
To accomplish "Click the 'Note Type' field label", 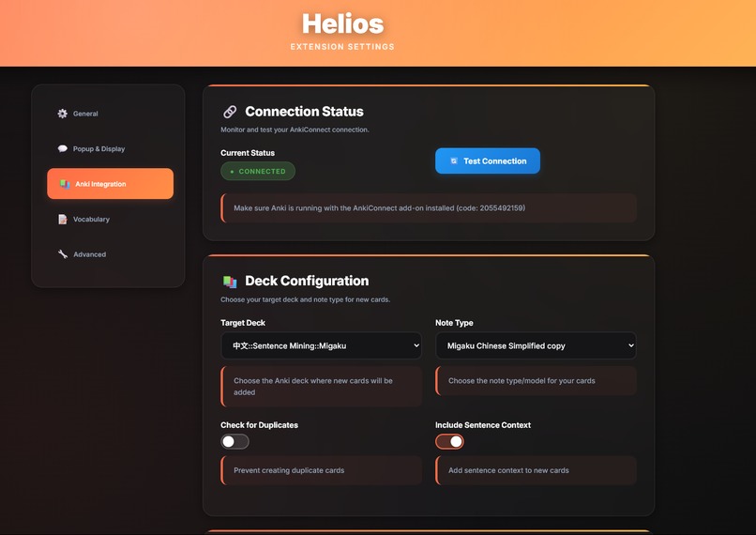I will click(454, 323).
